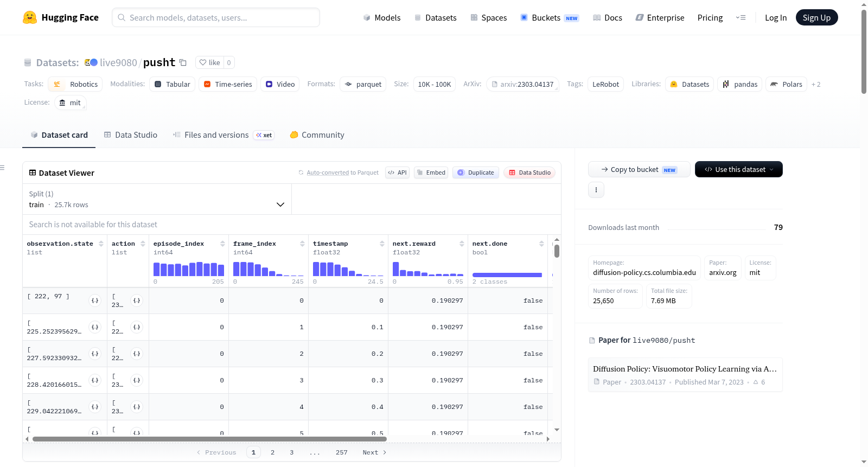The height and width of the screenshot is (467, 868).
Task: Sort the action column
Action: 143,244
